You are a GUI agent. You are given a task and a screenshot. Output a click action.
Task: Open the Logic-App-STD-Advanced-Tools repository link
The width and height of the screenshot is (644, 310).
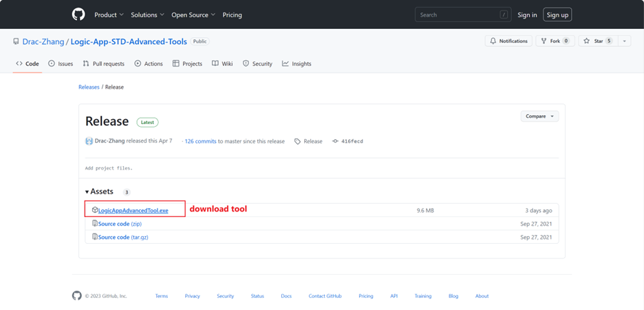[x=129, y=41]
